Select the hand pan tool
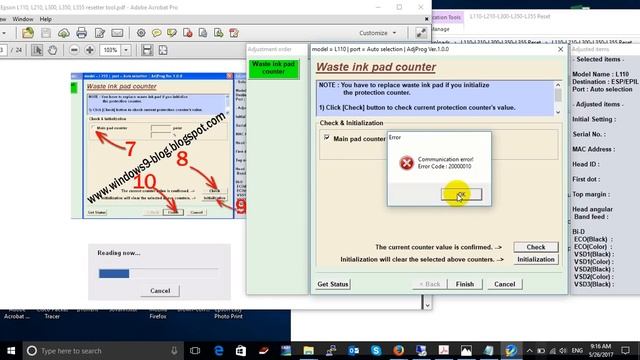Image resolution: width=640 pixels, height=360 pixels. click(53, 50)
